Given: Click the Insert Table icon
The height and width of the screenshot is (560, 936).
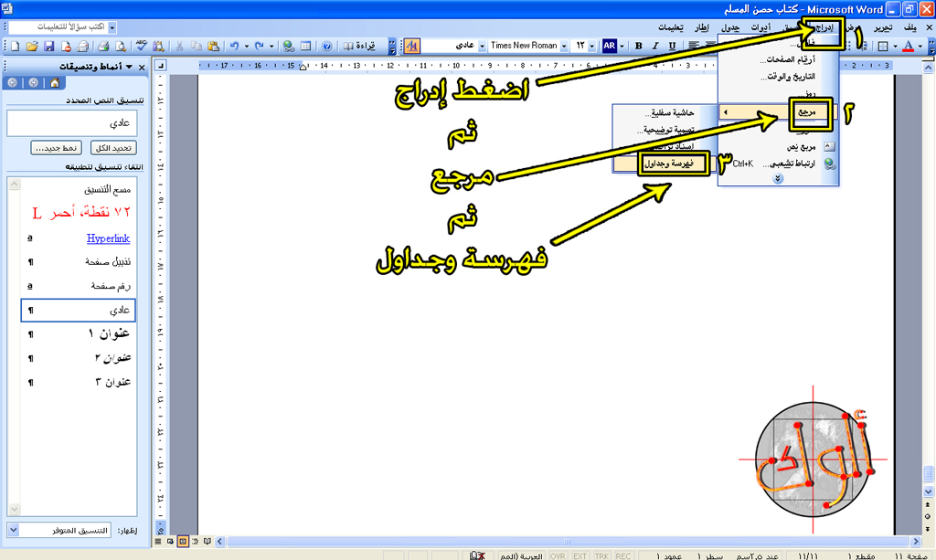Looking at the screenshot, I should pos(305,46).
